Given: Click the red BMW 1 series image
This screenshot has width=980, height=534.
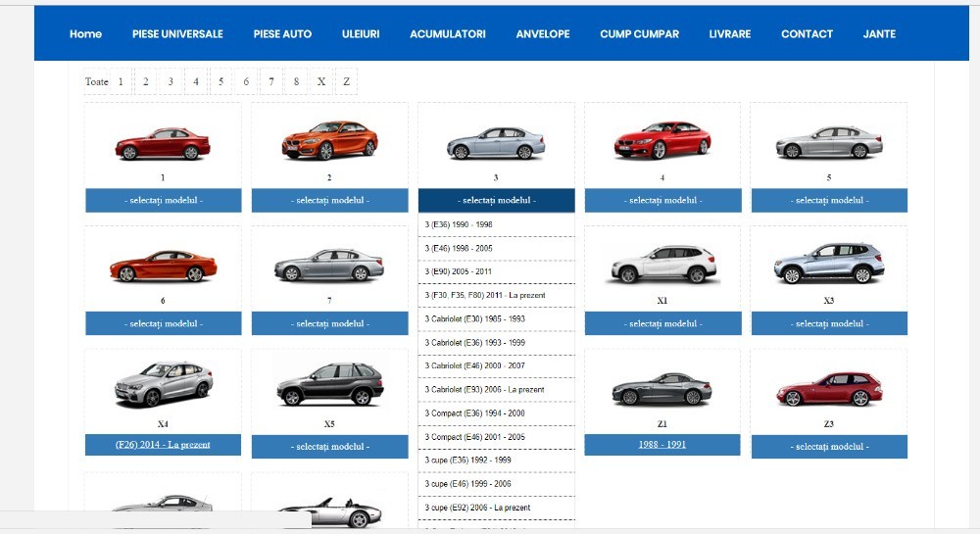Looking at the screenshot, I should point(163,144).
